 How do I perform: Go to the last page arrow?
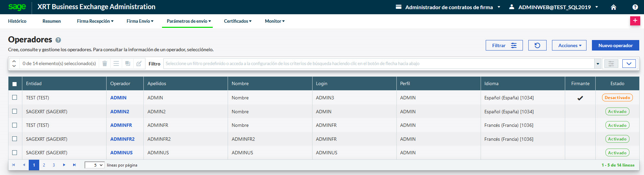click(74, 165)
